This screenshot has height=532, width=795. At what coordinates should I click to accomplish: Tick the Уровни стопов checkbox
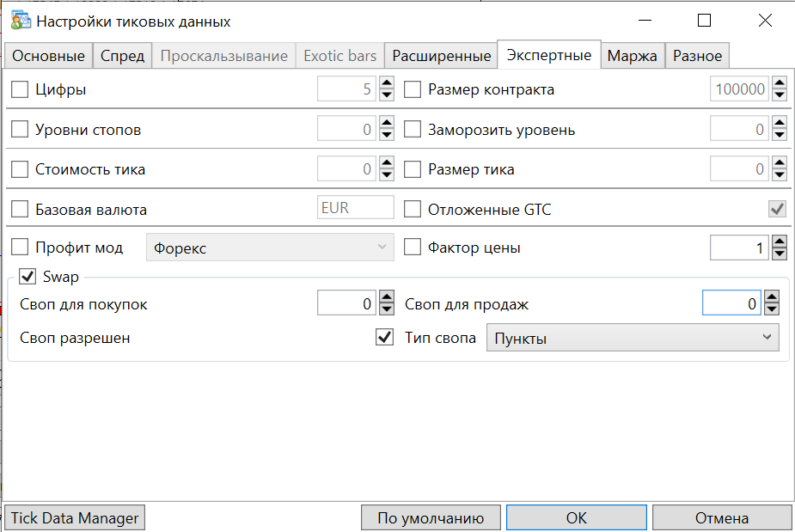(20, 129)
